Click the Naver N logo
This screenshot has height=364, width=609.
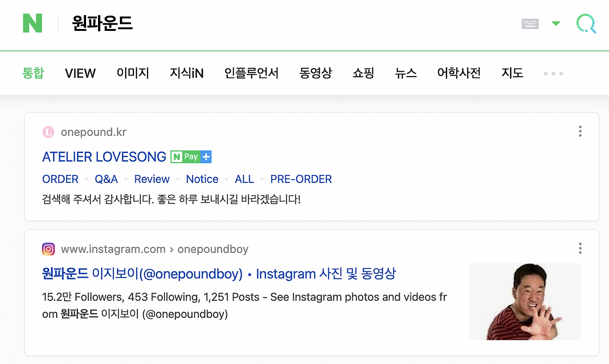[x=31, y=23]
